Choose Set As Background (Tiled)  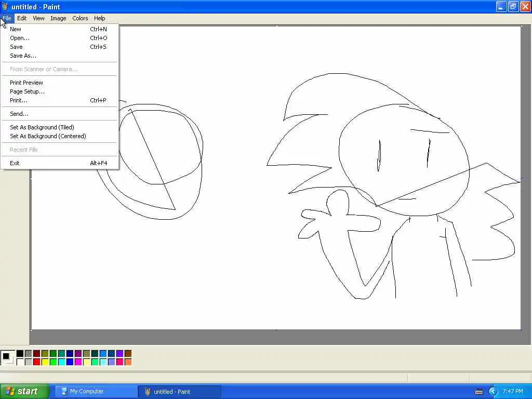59,128
